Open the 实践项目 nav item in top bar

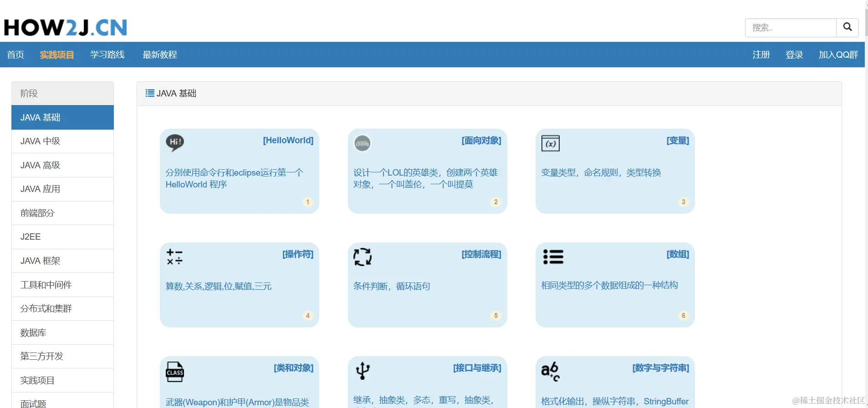57,55
